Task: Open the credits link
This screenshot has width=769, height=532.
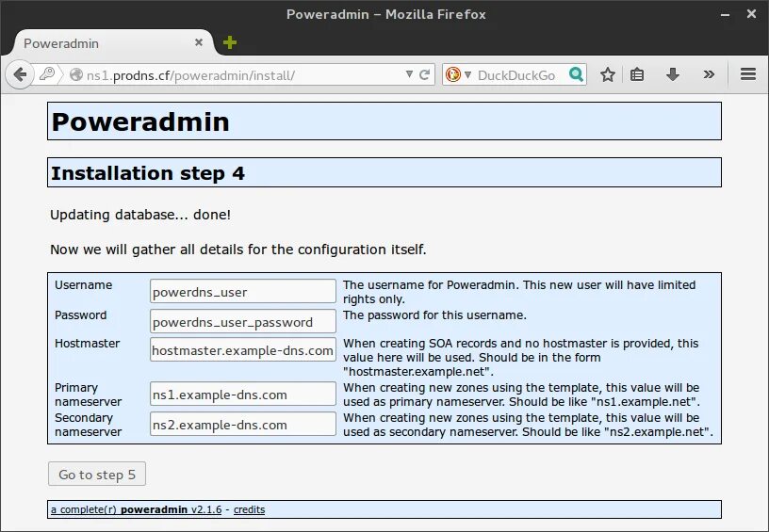Action: pos(249,509)
